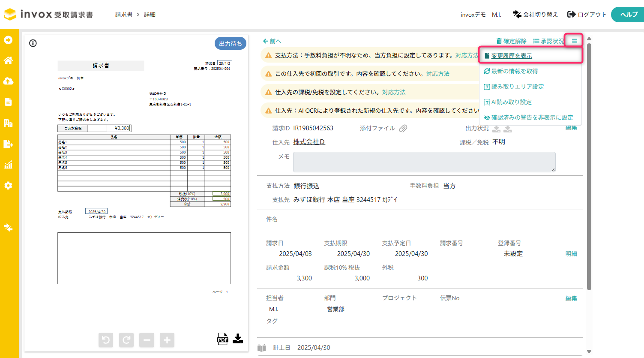This screenshot has height=358, width=644.
Task: Open settings gear in sidebar
Action: tap(8, 186)
